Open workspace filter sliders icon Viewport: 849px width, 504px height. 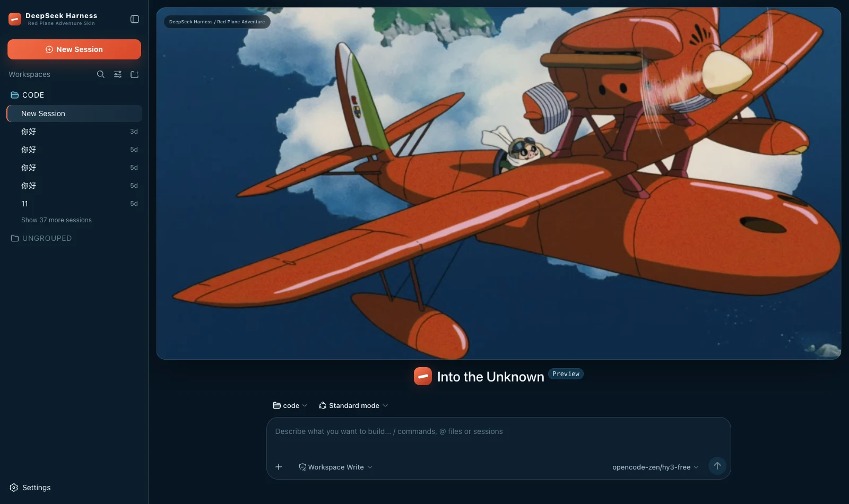point(118,74)
